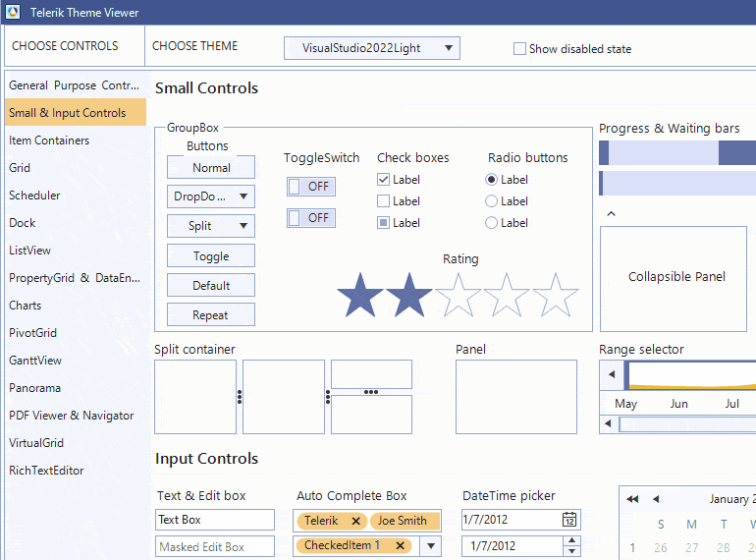Click the second waiting bar

pyautogui.click(x=677, y=184)
